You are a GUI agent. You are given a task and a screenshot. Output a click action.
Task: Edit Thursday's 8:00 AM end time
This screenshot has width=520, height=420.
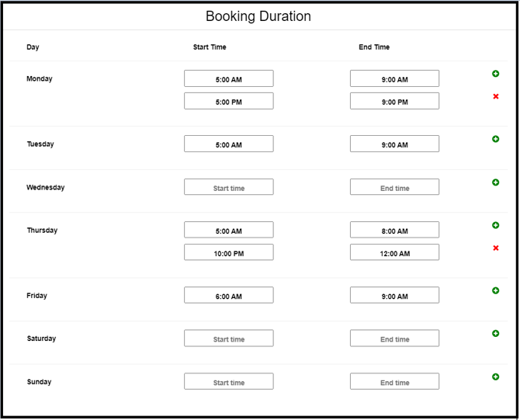click(394, 230)
